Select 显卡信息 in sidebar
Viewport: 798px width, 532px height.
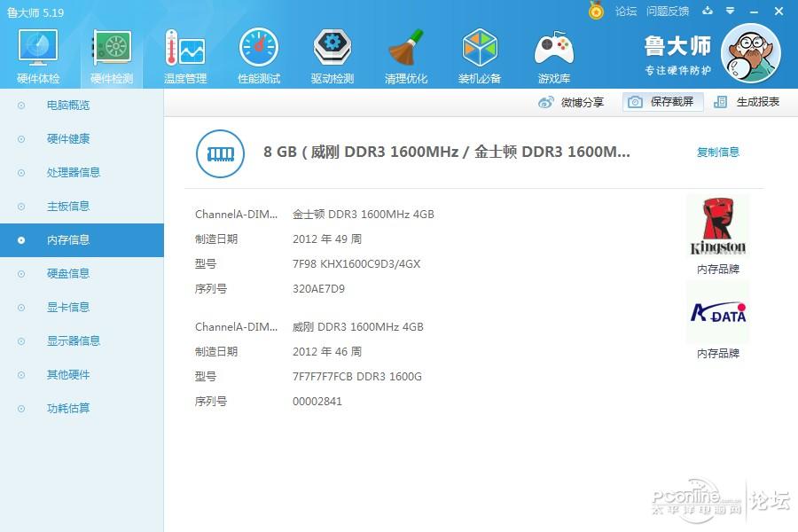pos(82,307)
